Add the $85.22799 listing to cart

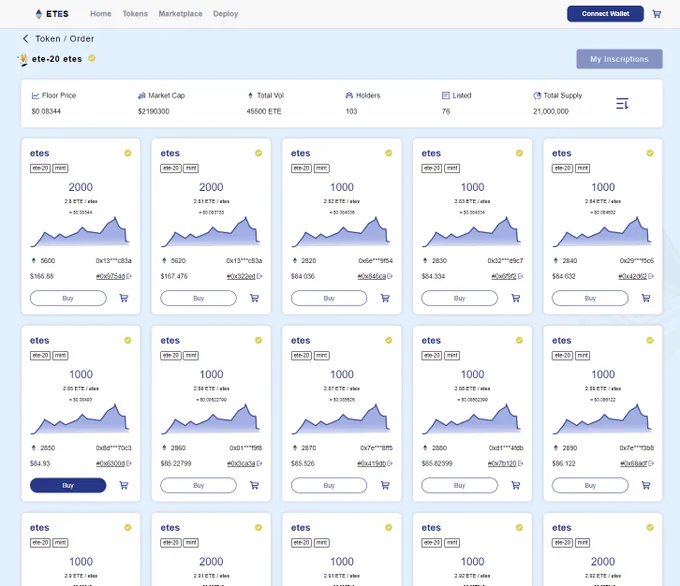[x=255, y=485]
